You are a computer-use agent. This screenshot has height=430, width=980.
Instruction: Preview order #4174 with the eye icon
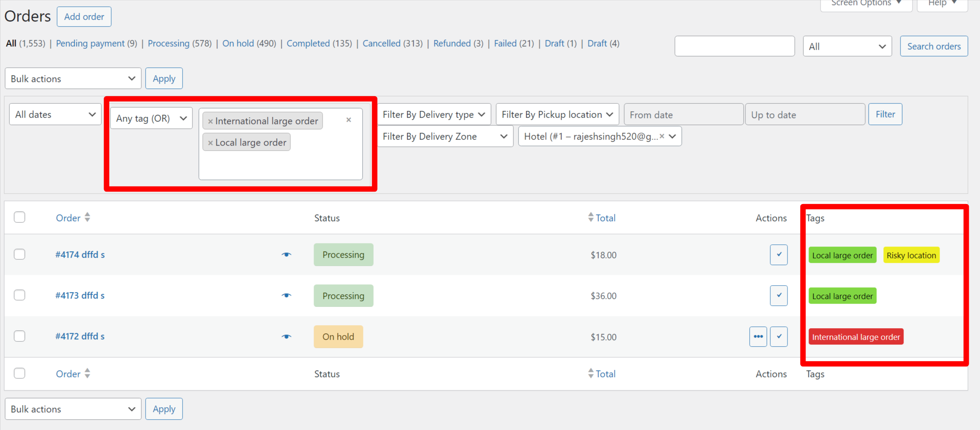tap(287, 255)
